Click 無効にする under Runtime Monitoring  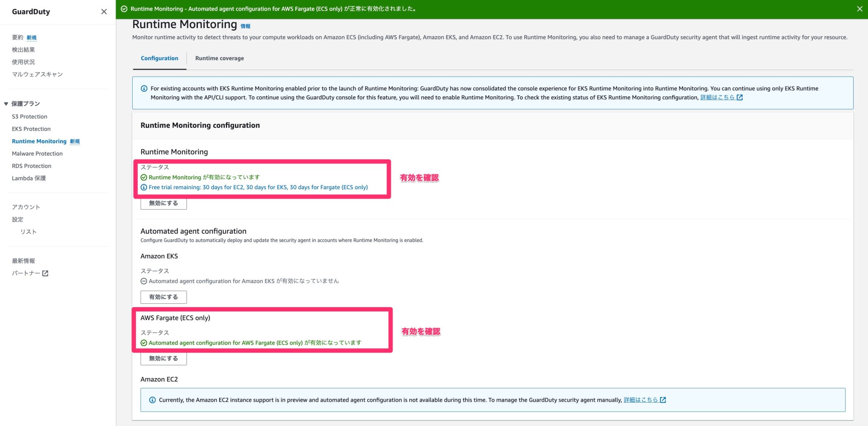tap(163, 203)
